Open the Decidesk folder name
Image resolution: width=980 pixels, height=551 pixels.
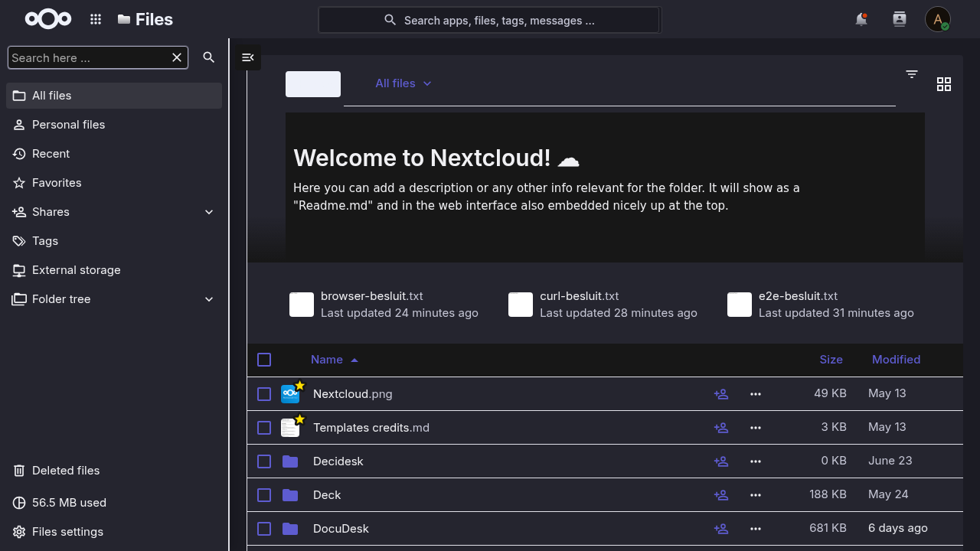[x=338, y=461]
